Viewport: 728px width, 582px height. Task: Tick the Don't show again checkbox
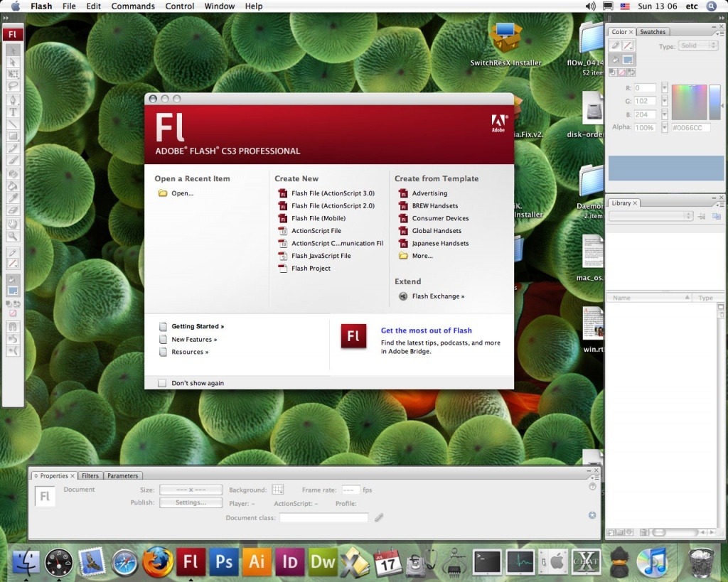[162, 383]
